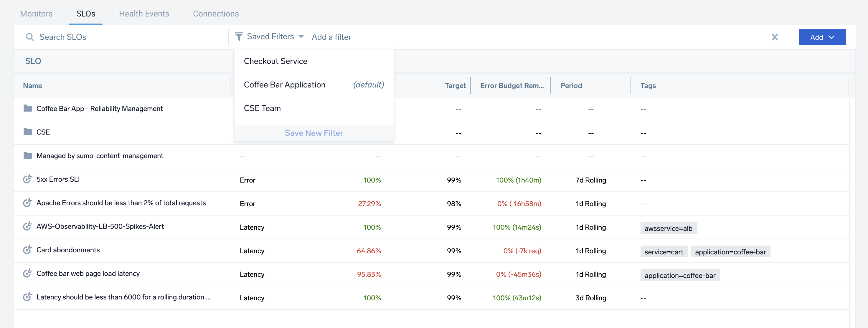This screenshot has height=328, width=868.
Task: Click Save New Filter link
Action: (x=313, y=133)
